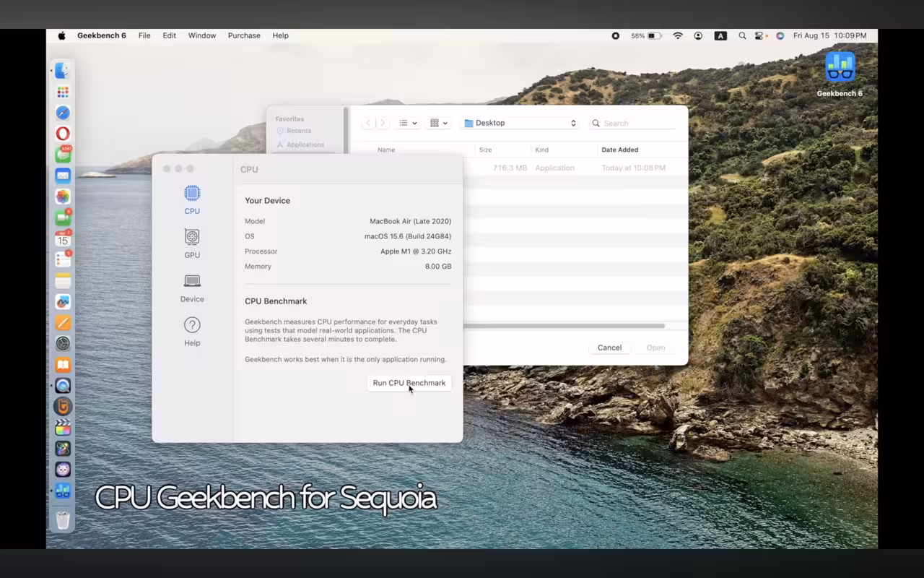Click the screen recording stop icon in menu bar
Viewport: 924px width, 578px height.
tap(616, 35)
